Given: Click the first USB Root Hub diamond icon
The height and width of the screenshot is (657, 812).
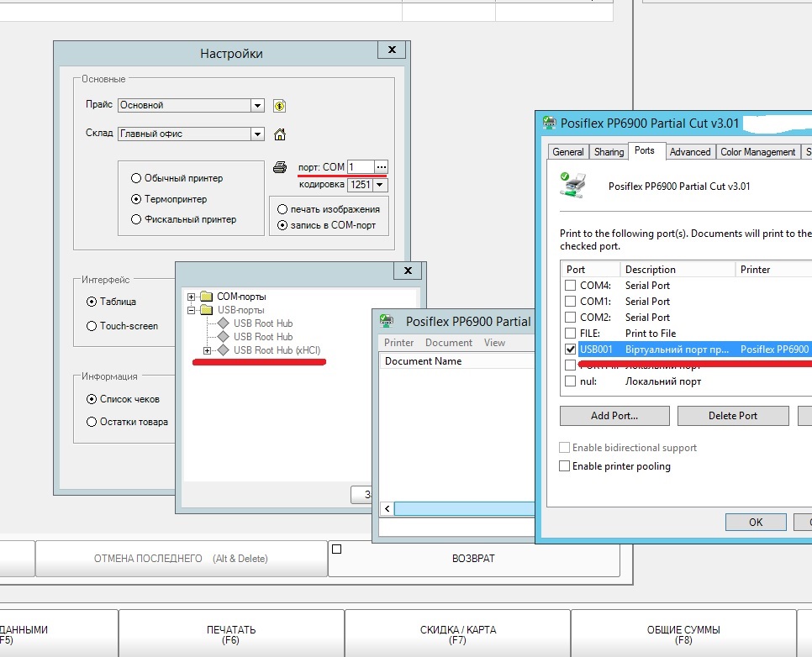Looking at the screenshot, I should pos(224,323).
